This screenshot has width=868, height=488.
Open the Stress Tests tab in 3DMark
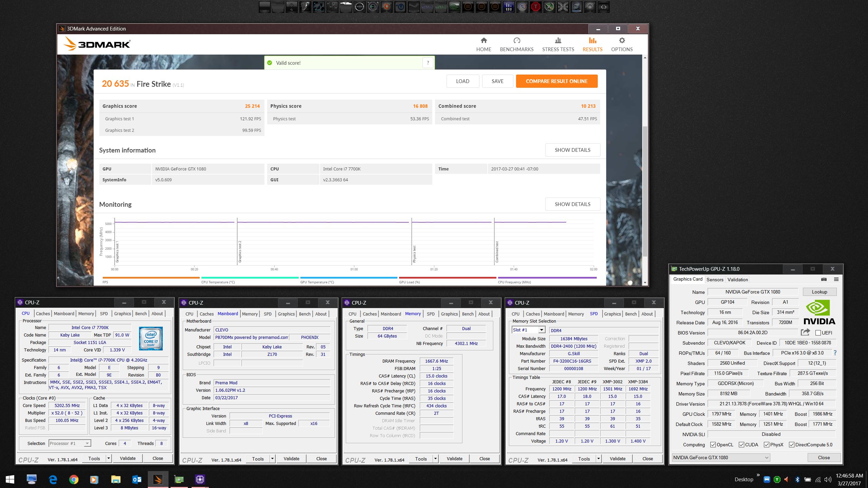click(558, 44)
